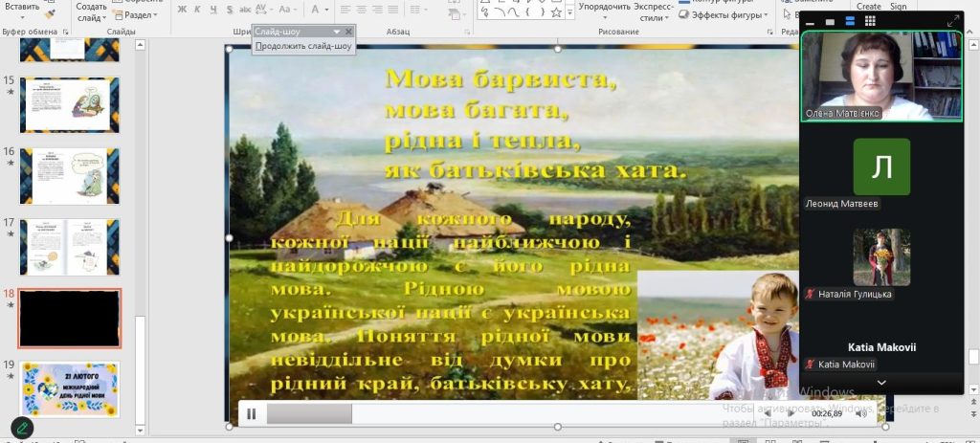Select slide 16 thumbnail
Viewport: 980px width, 443px height.
point(69,176)
